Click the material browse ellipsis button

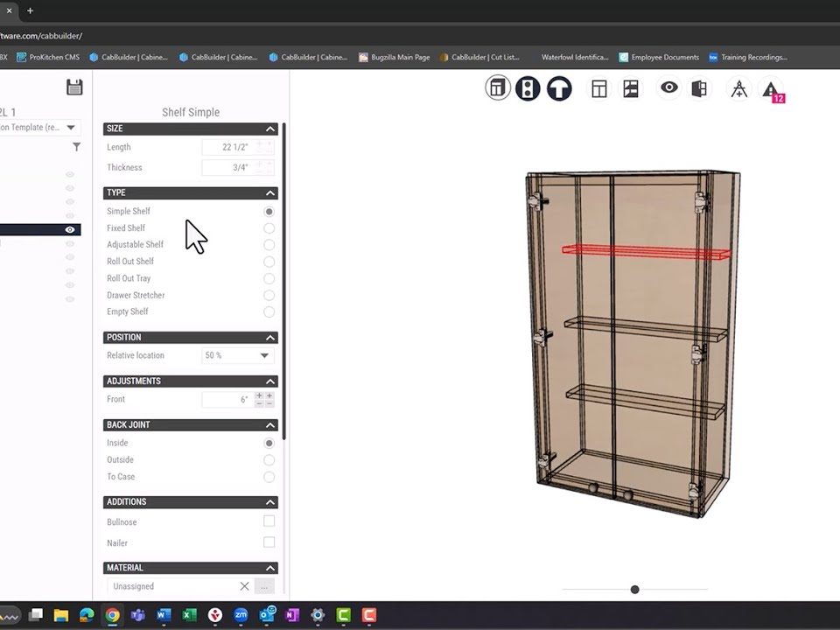tap(264, 586)
